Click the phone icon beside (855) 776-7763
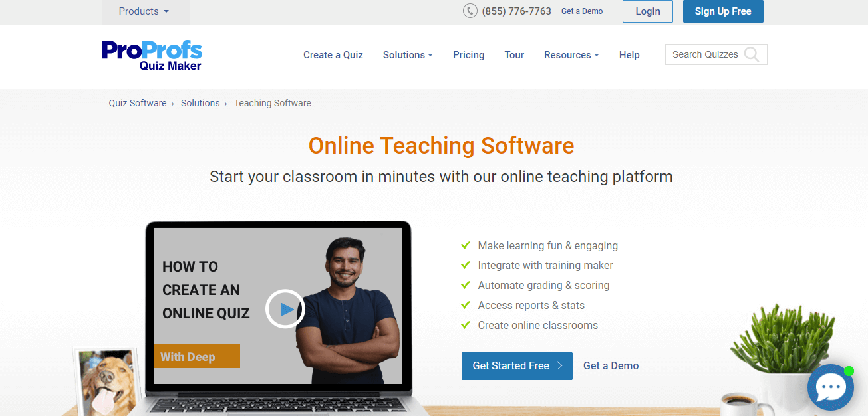868x416 pixels. pyautogui.click(x=470, y=11)
